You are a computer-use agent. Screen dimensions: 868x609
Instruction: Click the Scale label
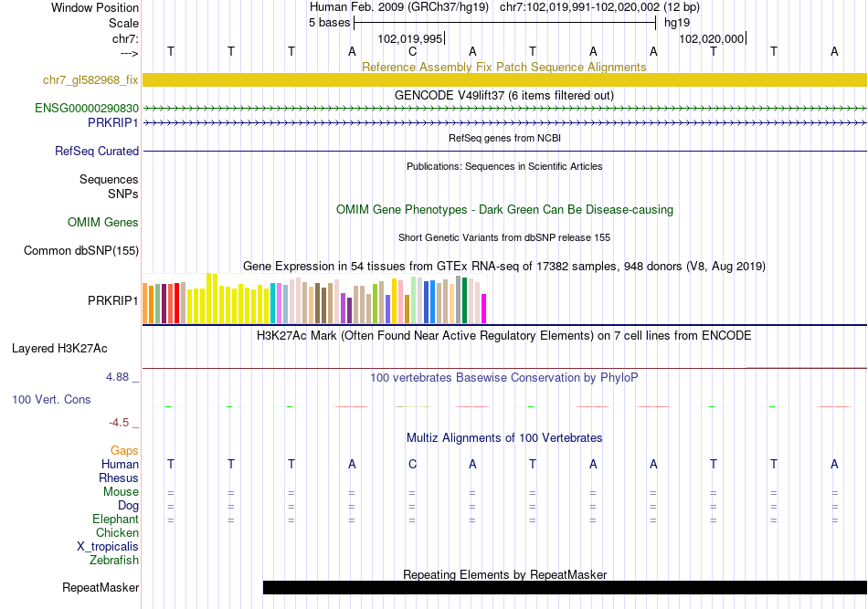coord(123,23)
